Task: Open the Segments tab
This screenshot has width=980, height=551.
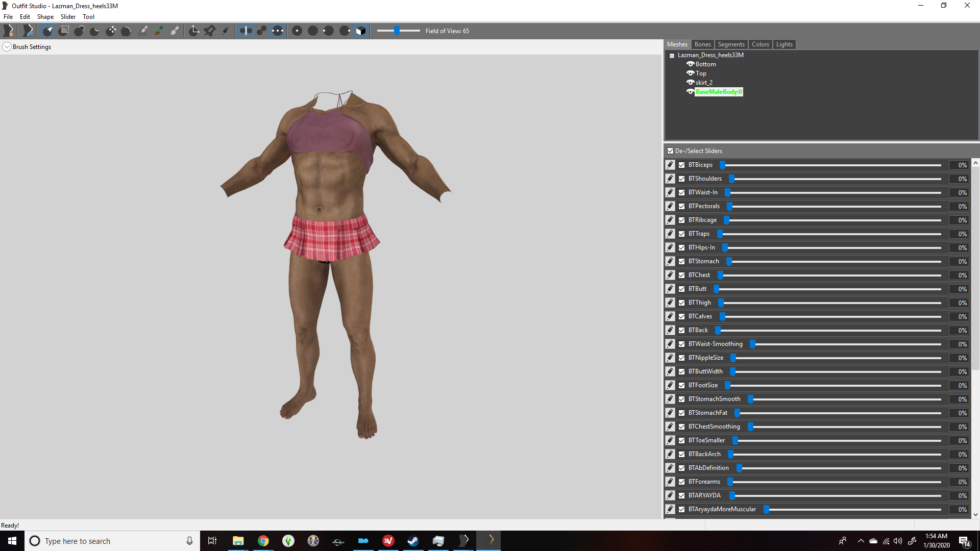Action: 731,44
